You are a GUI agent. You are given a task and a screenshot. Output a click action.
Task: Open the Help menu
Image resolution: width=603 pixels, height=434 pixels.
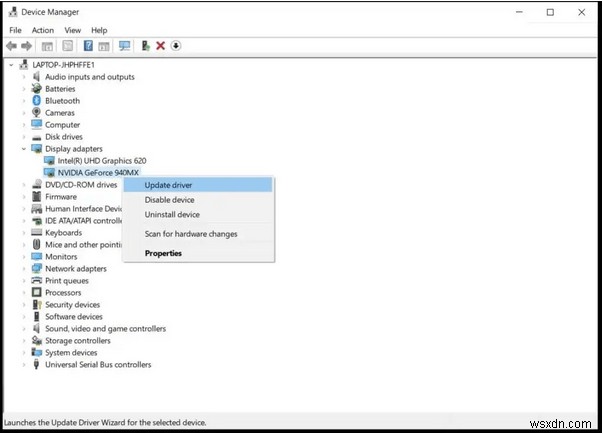click(x=99, y=30)
